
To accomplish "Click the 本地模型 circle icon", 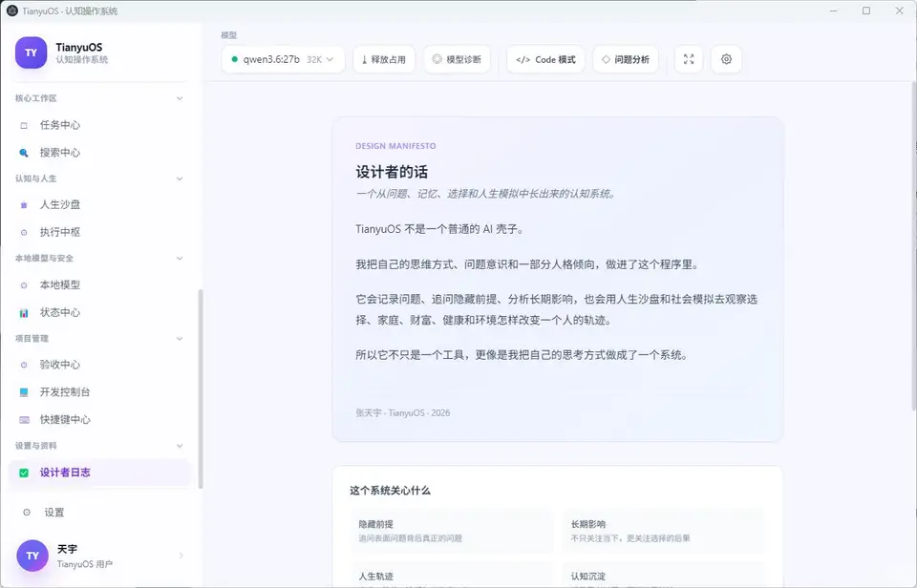I will [x=24, y=285].
